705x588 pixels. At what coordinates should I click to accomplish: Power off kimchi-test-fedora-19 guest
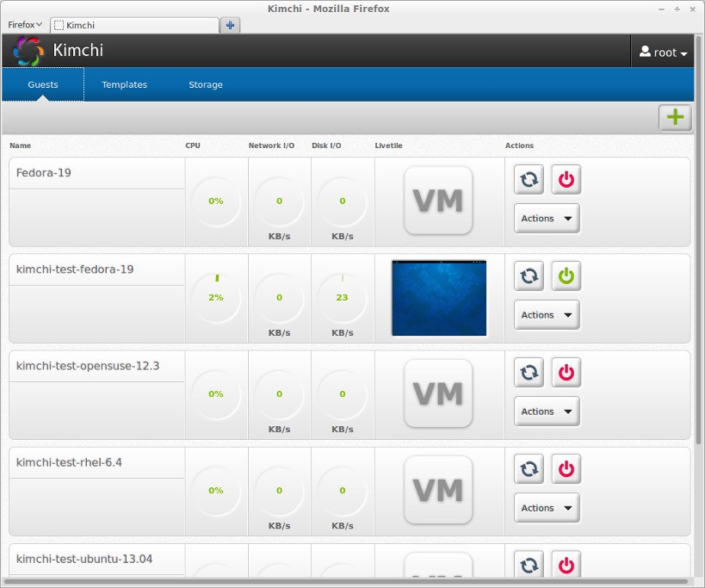coord(566,276)
